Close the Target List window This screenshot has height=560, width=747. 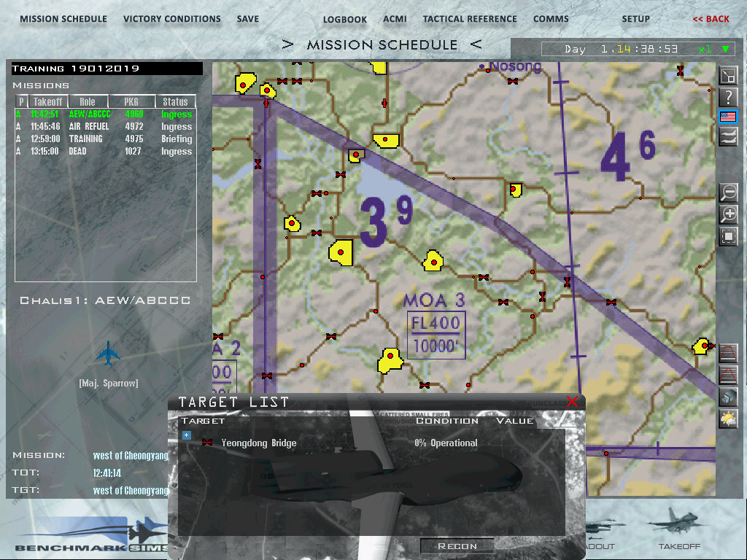(x=572, y=402)
